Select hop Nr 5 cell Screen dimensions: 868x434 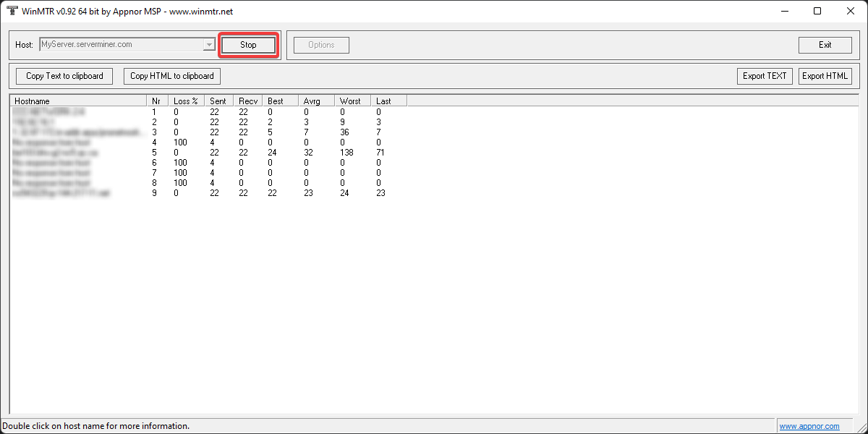[154, 153]
